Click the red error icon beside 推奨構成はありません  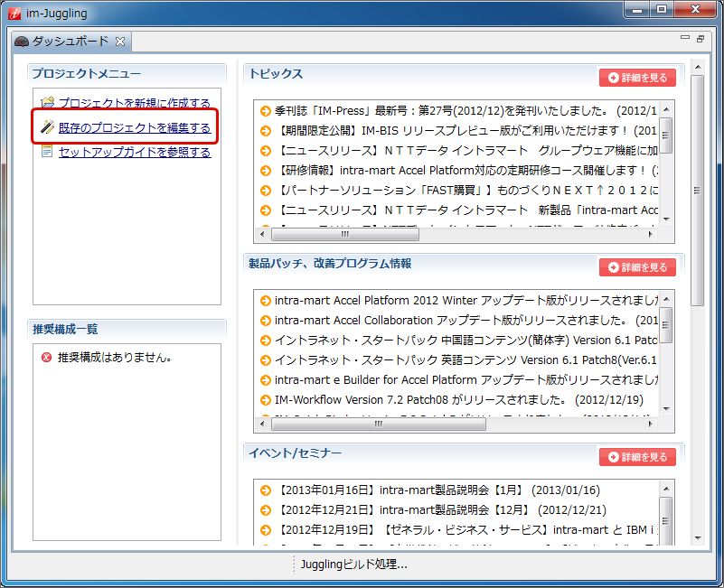tap(47, 358)
